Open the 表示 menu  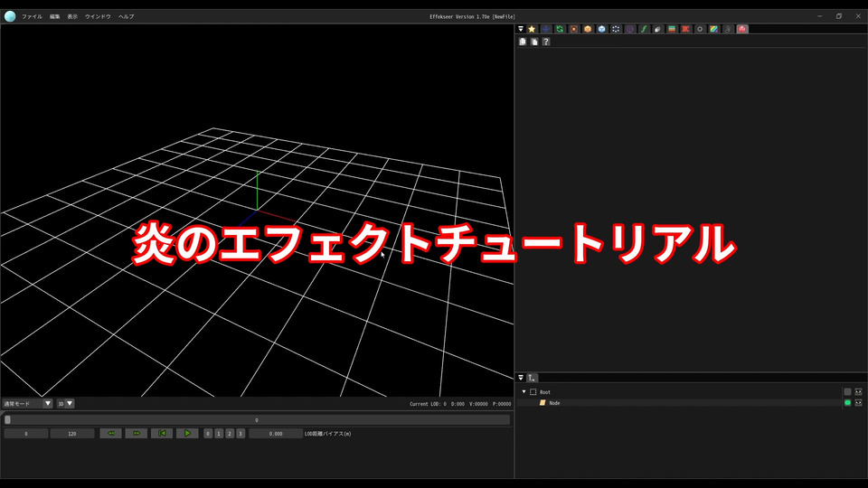coord(72,16)
